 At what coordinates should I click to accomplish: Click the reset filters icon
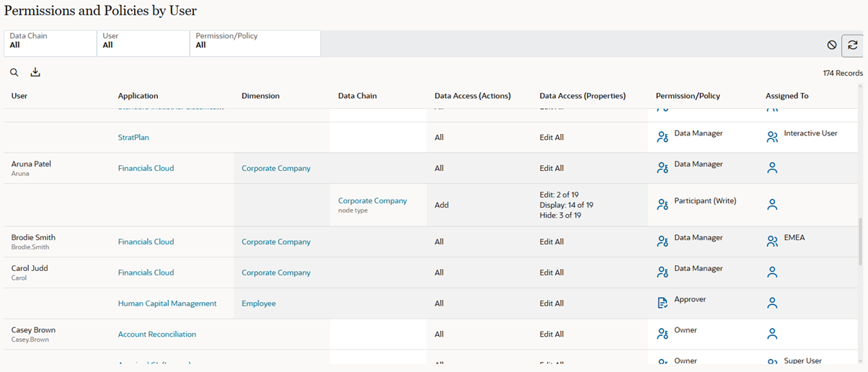point(832,45)
